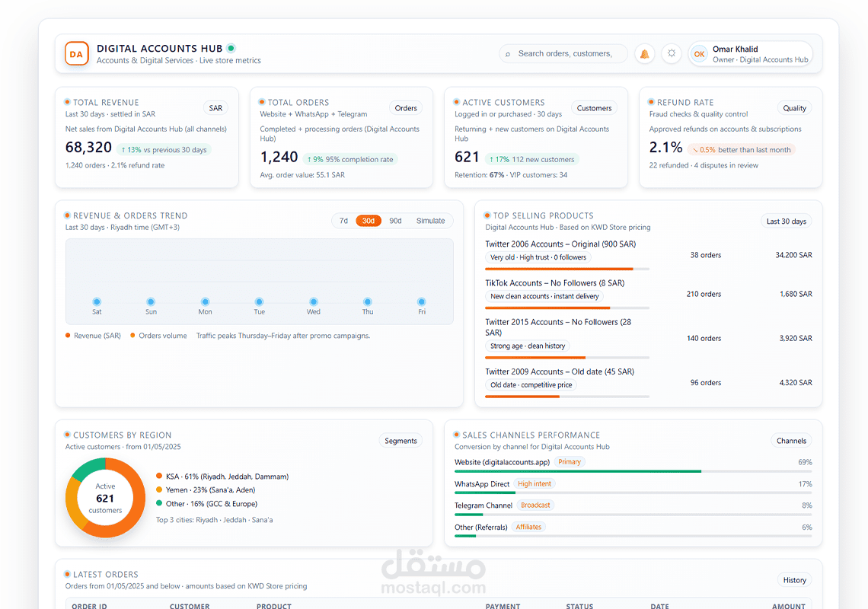Select the KSA · 61% legend entry

click(222, 476)
